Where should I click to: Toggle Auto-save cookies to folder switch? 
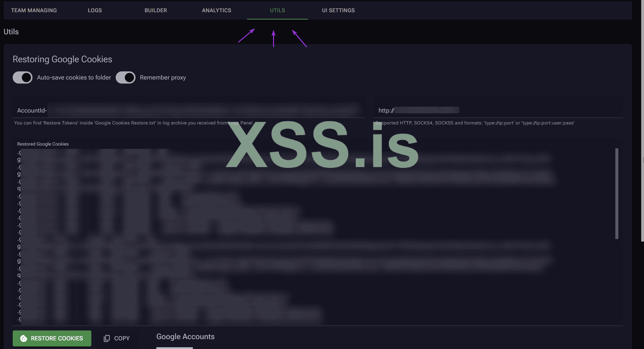(x=23, y=77)
